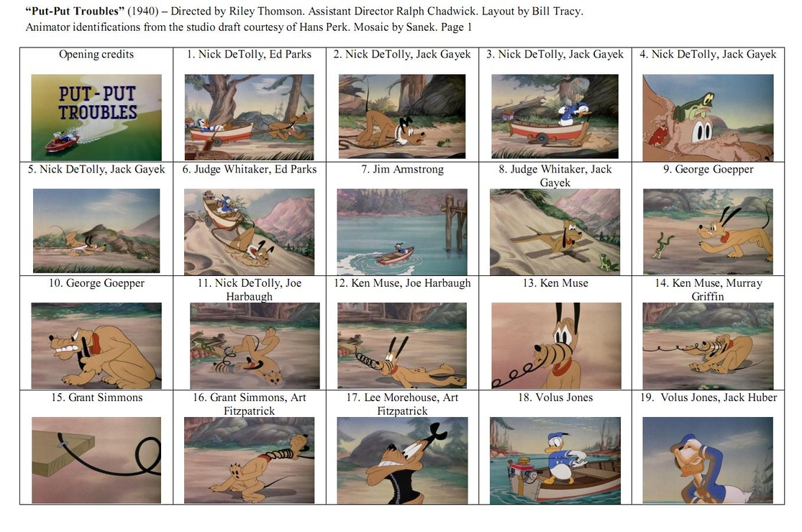
Task: Select scene 12 Pluto lying with spring
Action: [402, 346]
